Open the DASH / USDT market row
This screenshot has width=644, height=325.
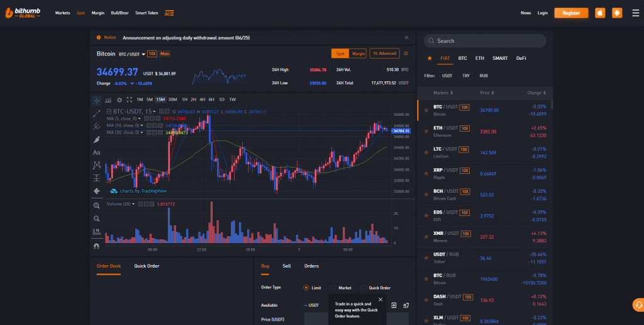coord(485,300)
